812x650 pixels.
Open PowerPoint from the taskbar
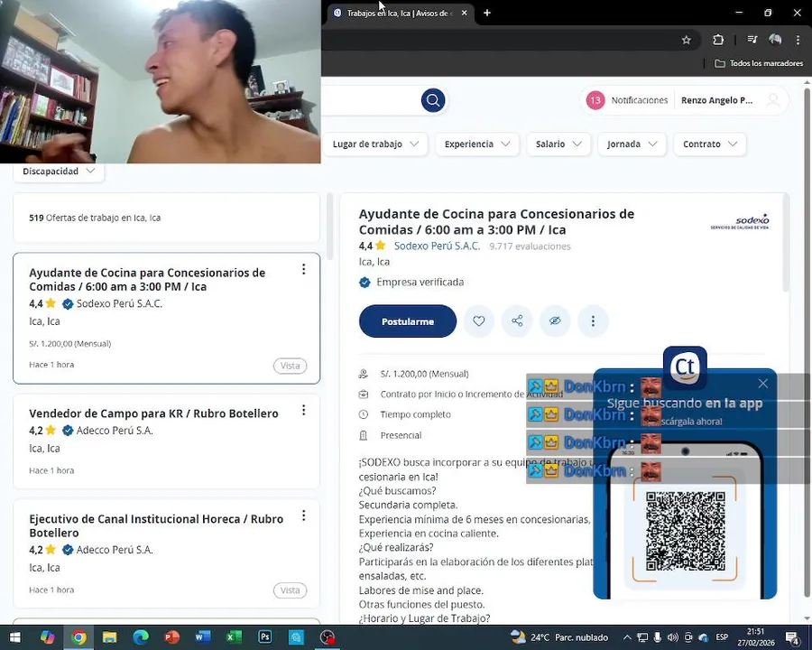171,637
